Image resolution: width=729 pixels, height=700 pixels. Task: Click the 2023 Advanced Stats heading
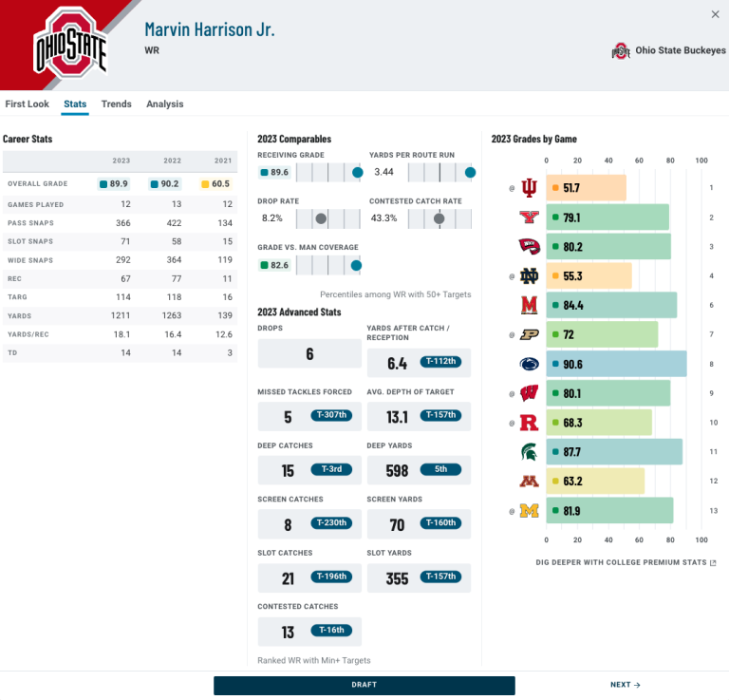[x=299, y=312]
